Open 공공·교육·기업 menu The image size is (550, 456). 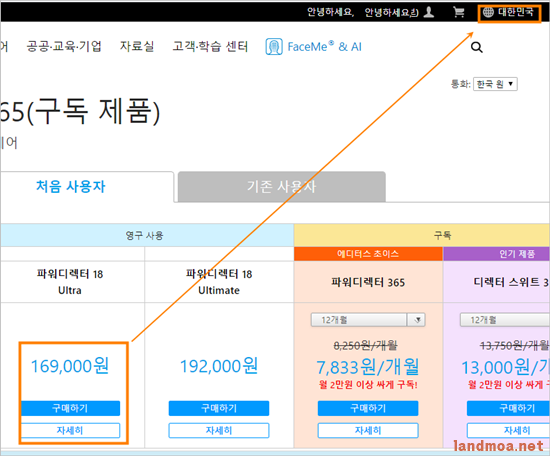pos(64,46)
